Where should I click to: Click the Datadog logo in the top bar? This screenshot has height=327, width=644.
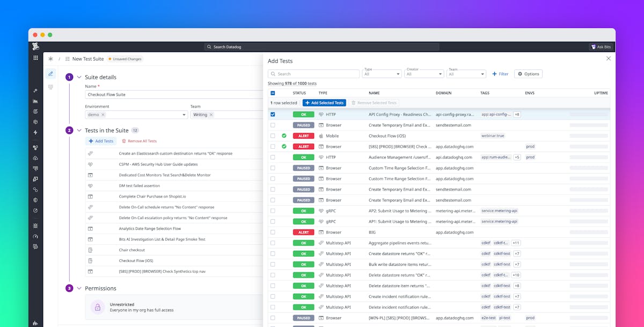(35, 47)
